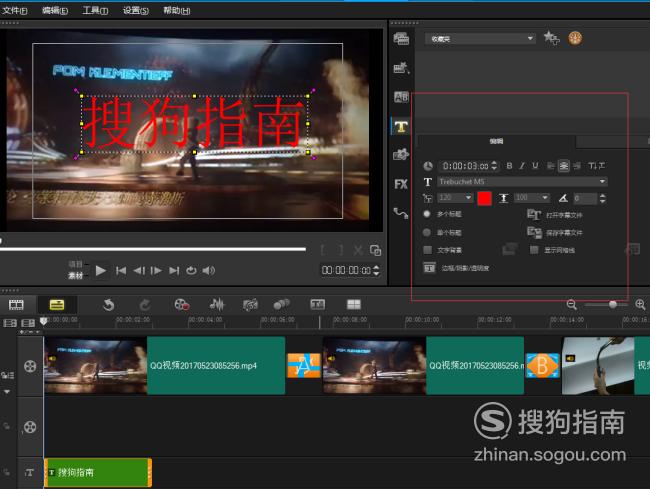The image size is (650, 489).
Task: Select left text alignment
Action: point(551,166)
